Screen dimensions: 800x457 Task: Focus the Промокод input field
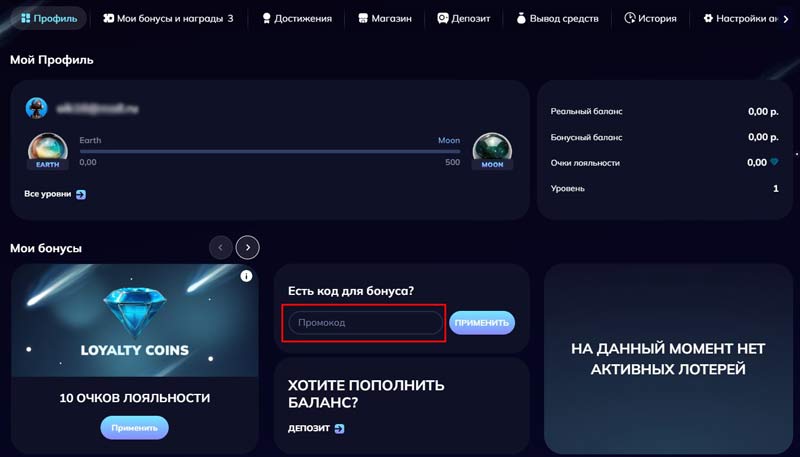pos(366,323)
